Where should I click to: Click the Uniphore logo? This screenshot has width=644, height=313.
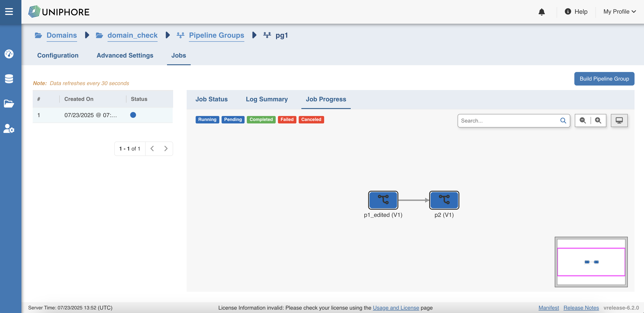tap(59, 12)
